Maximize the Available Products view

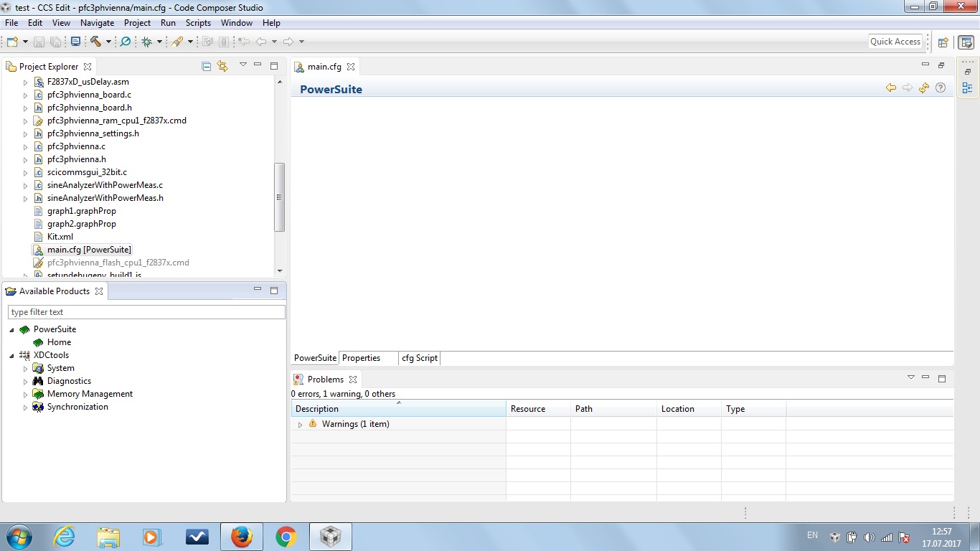tap(273, 291)
